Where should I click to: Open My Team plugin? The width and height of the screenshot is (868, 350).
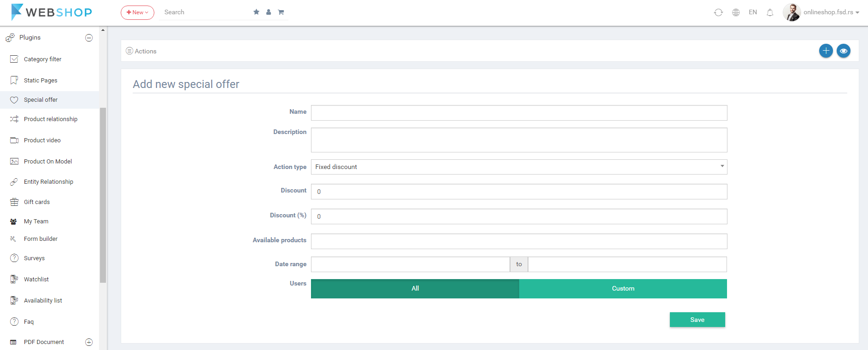tap(36, 221)
